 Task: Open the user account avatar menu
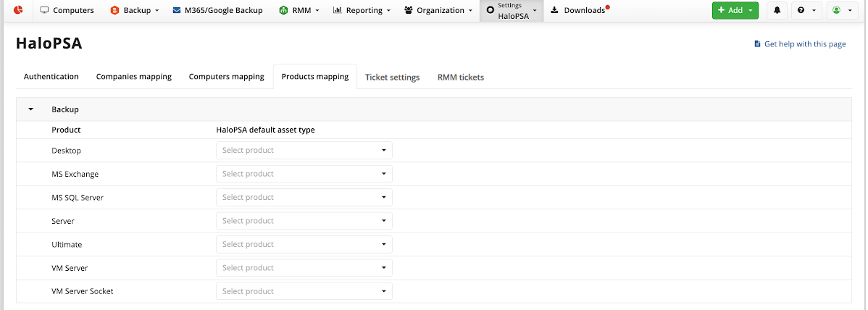pos(840,11)
